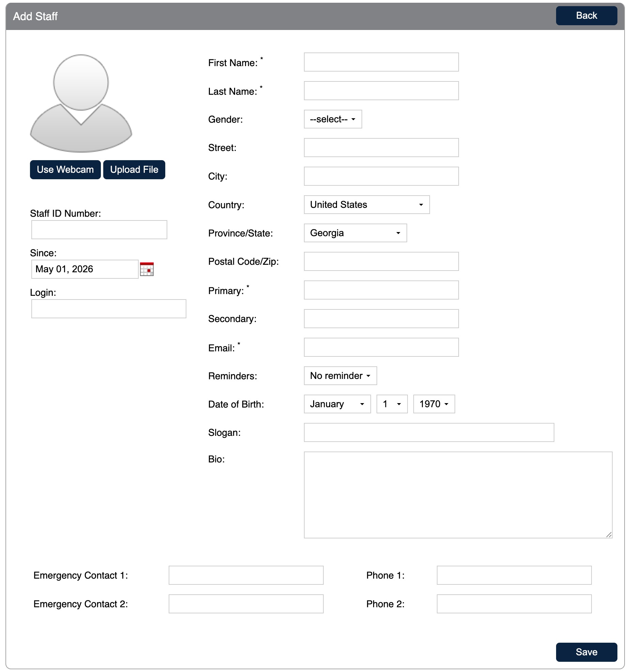
Task: Click the Back button
Action: point(586,16)
